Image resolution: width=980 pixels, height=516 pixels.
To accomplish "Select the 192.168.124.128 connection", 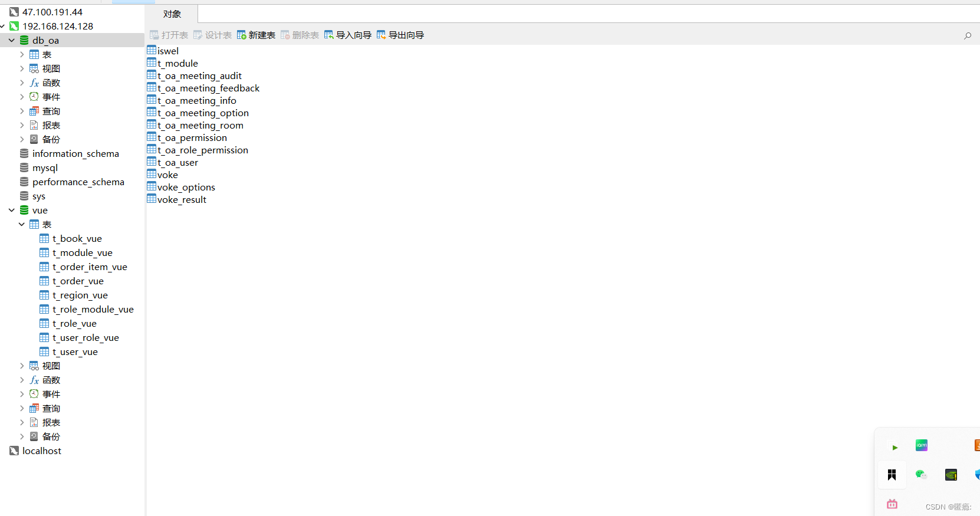I will (x=58, y=26).
